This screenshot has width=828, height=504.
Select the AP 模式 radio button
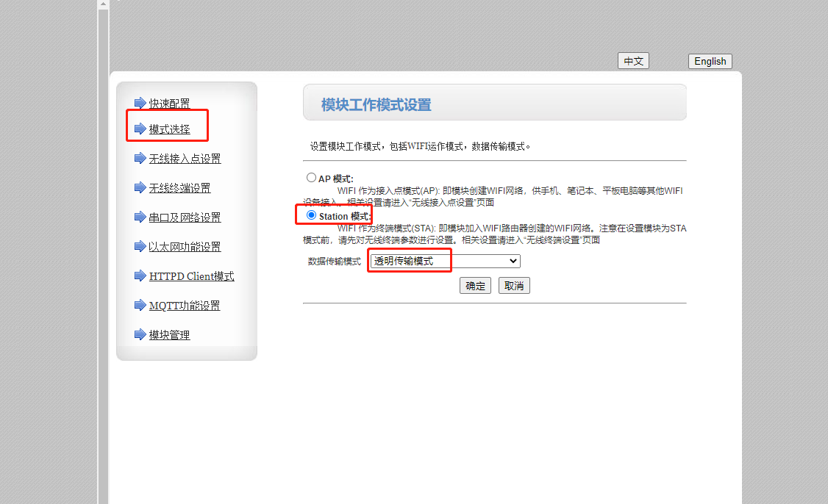coord(311,178)
